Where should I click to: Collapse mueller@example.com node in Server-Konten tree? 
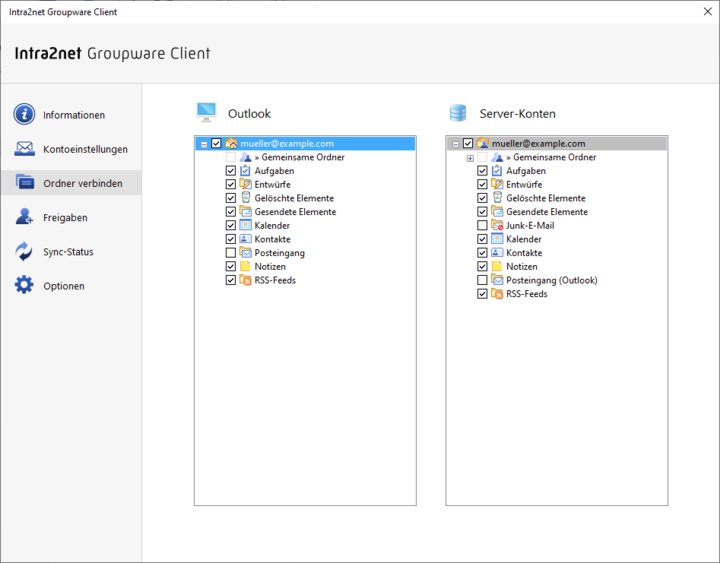pyautogui.click(x=456, y=144)
